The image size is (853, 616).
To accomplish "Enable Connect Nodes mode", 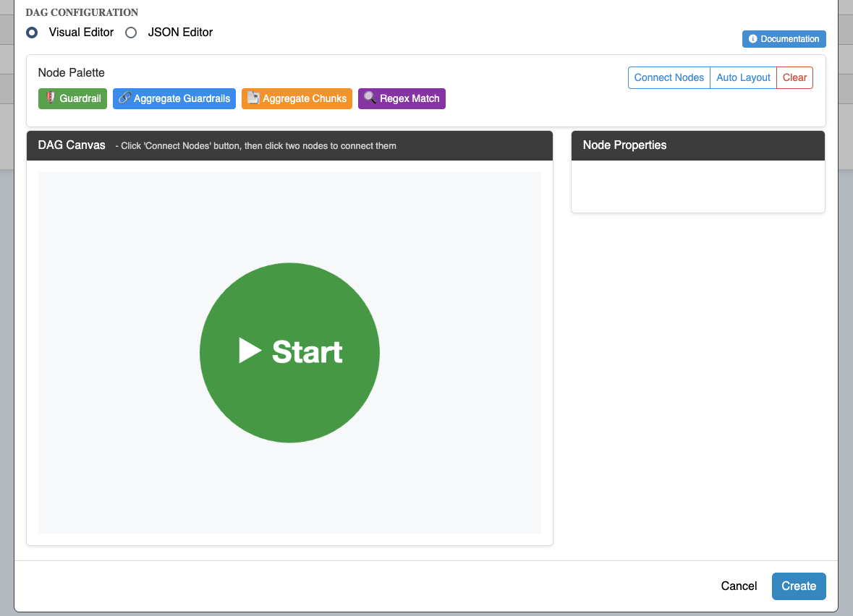I will pos(669,77).
